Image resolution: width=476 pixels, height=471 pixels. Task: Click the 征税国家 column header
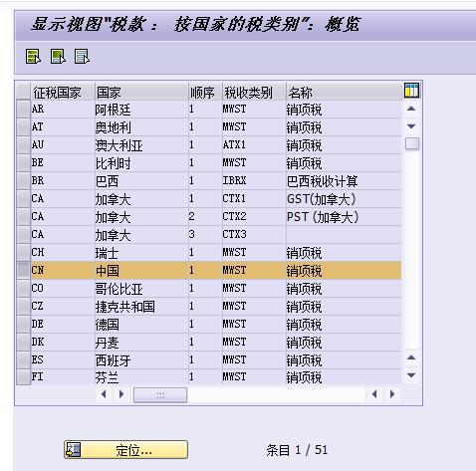[x=63, y=92]
